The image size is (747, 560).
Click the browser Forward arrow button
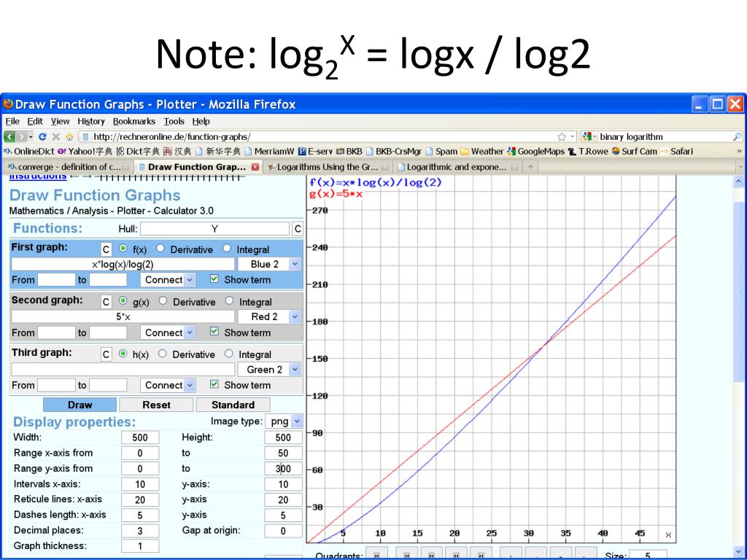pyautogui.click(x=21, y=136)
